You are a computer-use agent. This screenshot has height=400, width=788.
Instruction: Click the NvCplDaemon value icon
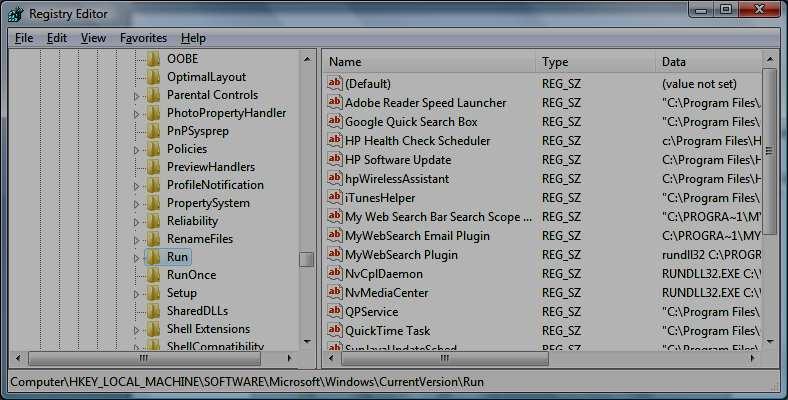335,274
